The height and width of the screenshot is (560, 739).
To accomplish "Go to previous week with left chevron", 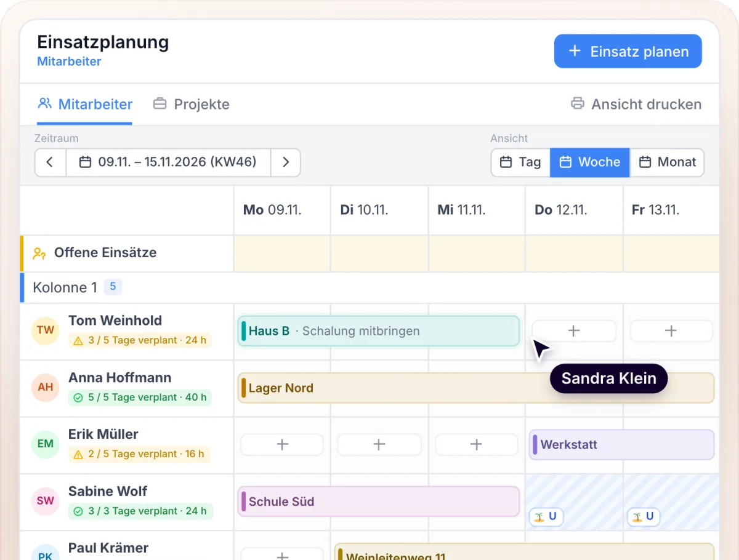I will point(50,162).
